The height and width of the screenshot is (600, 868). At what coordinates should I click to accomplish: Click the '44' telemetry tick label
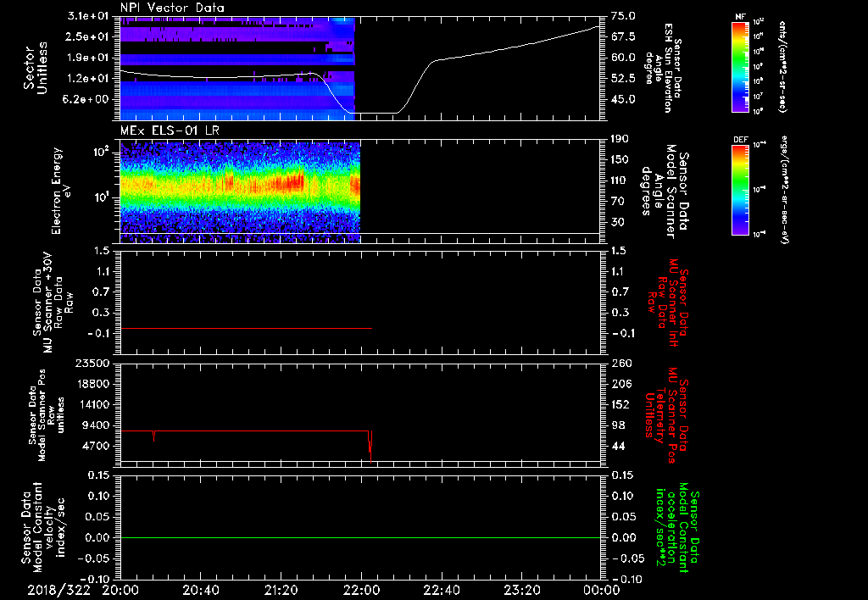(618, 446)
